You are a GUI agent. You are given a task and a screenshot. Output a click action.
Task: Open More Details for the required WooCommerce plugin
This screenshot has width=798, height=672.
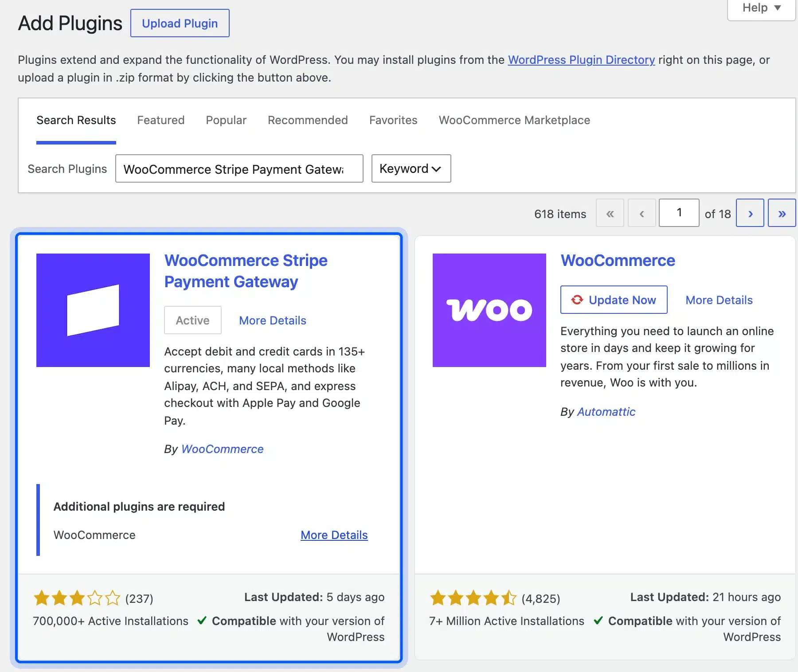[334, 535]
